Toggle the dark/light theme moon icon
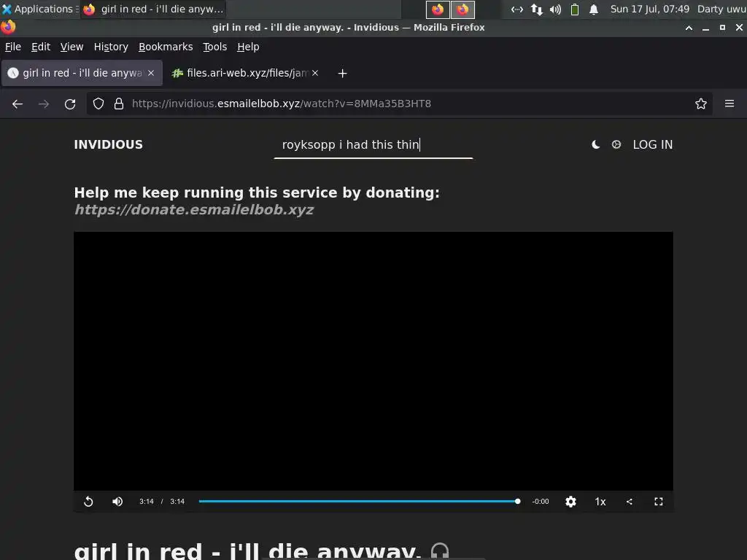 [595, 144]
